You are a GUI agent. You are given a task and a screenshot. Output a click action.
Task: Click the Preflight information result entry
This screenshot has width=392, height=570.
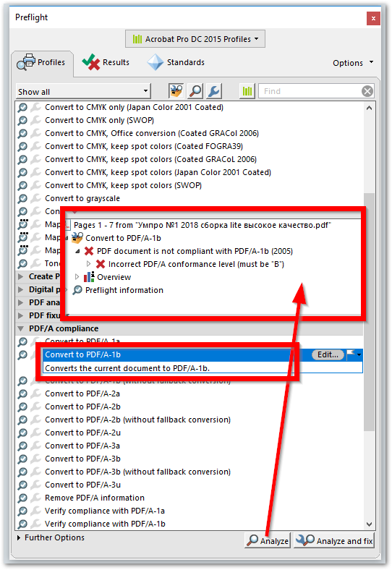(x=124, y=290)
